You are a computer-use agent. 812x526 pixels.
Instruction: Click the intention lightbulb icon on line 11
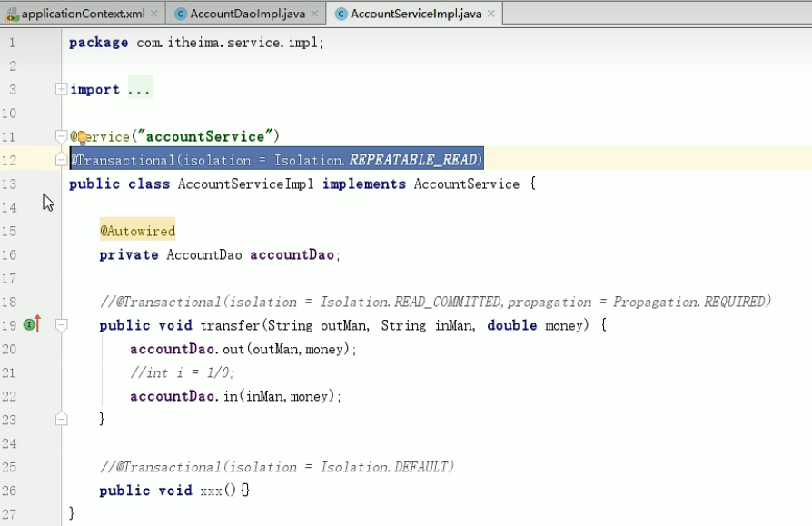82,138
